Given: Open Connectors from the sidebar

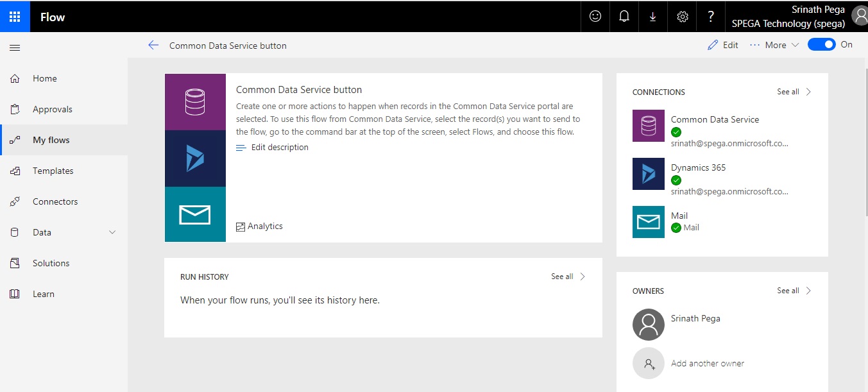Looking at the screenshot, I should tap(55, 201).
